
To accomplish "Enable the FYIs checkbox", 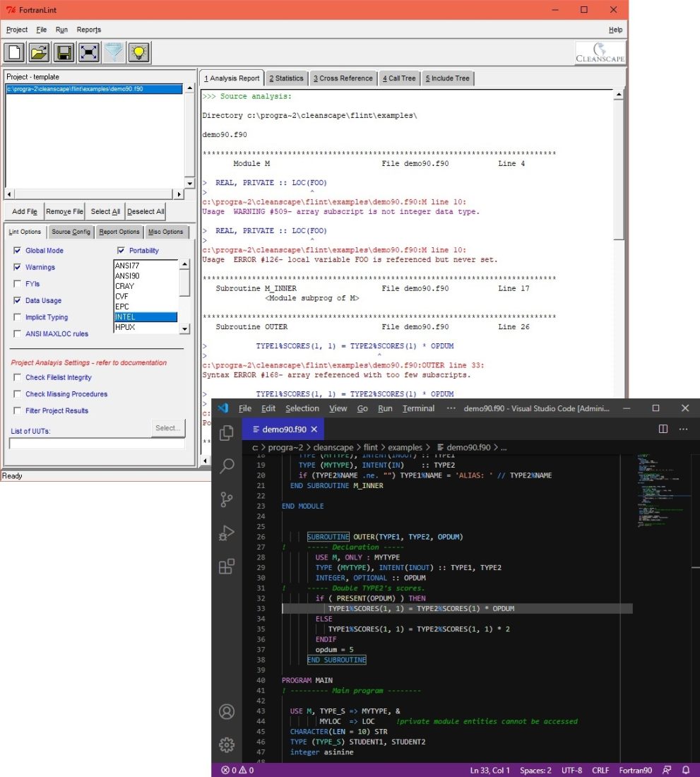I will click(x=18, y=283).
